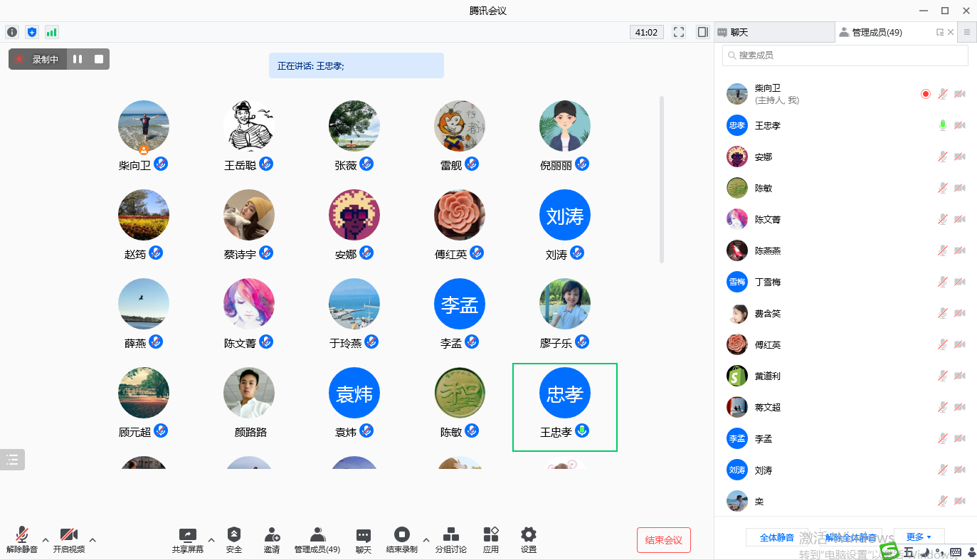This screenshot has width=977, height=560.
Task: Open the meeting info icon
Action: point(12,32)
